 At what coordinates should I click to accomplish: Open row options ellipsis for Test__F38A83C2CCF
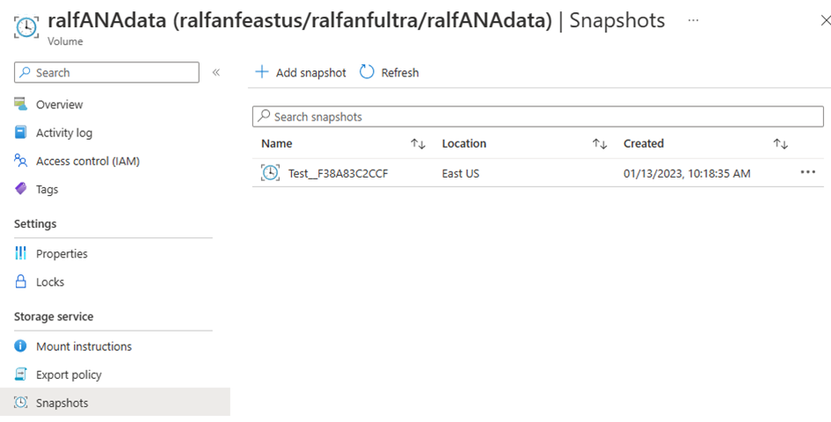coord(808,172)
